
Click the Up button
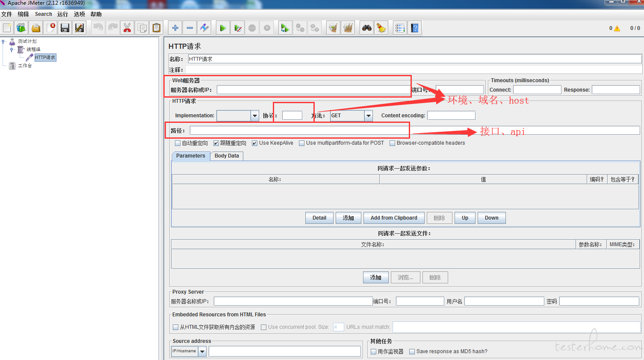(465, 218)
